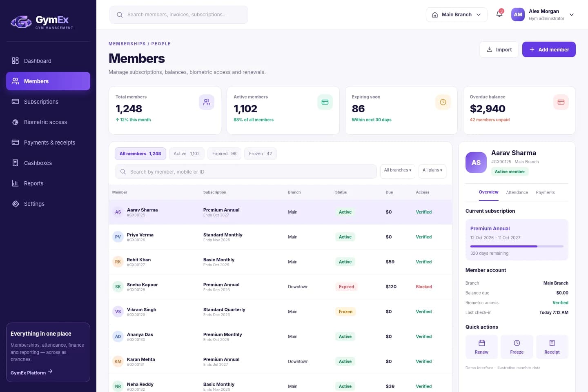Show Expired members filter
The image size is (588, 392).
click(224, 154)
